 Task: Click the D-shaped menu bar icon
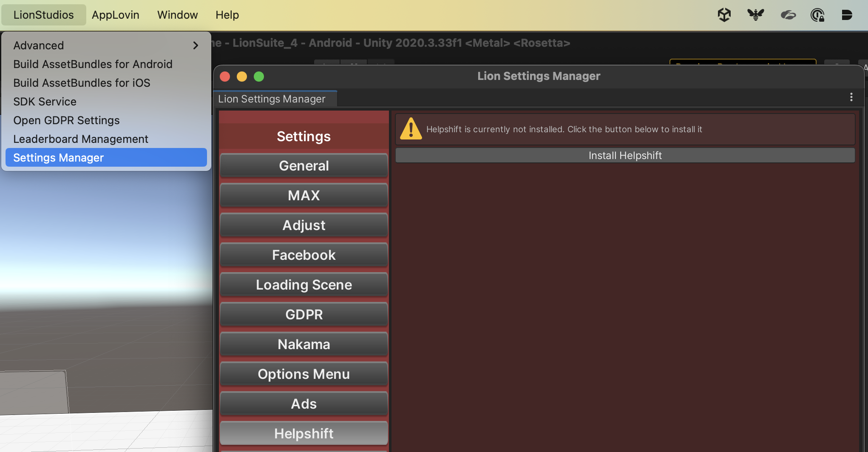[847, 15]
